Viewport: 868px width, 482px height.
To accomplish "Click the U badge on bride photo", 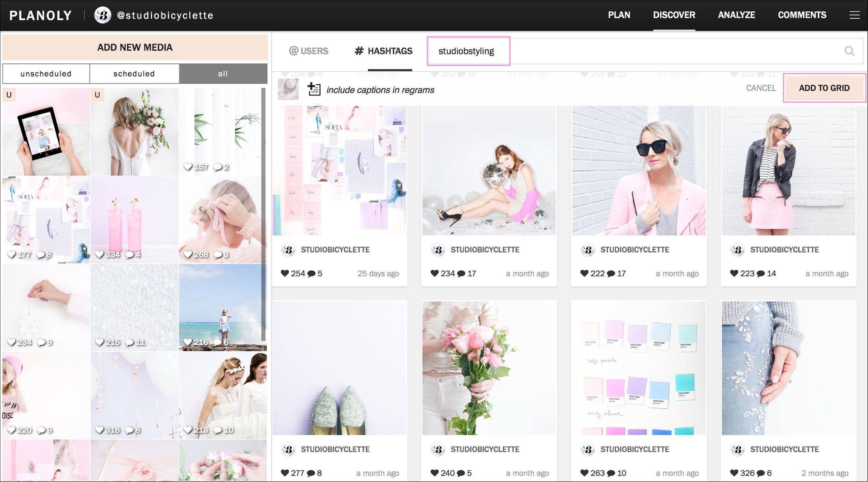I will click(97, 95).
